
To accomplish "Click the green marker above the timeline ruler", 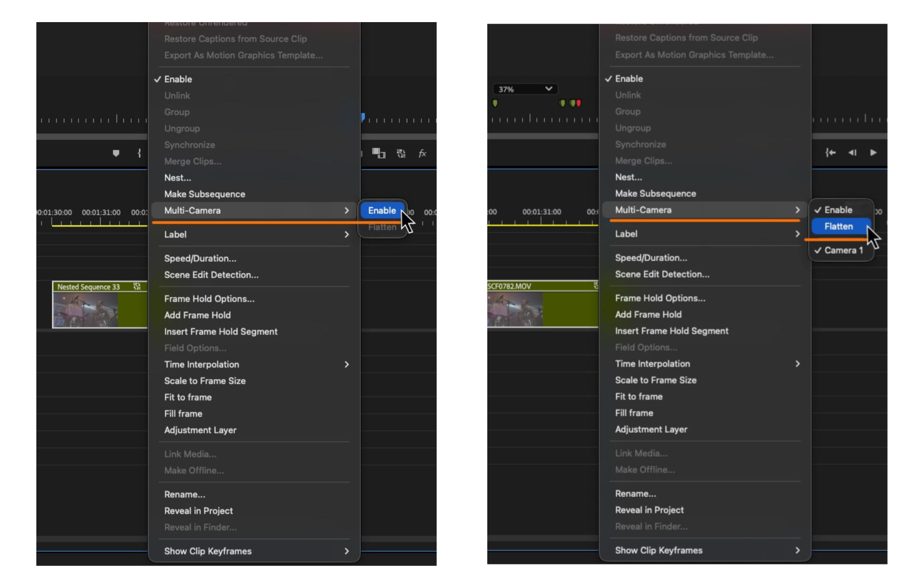I will tap(496, 104).
